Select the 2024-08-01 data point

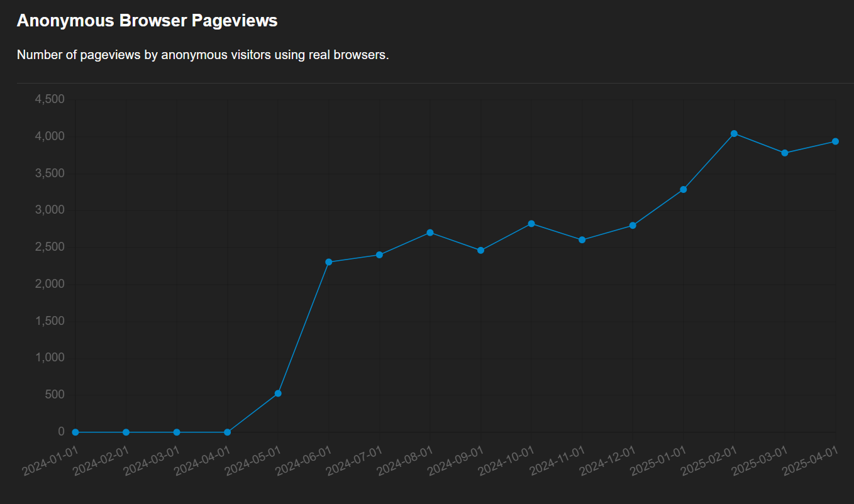(x=430, y=233)
